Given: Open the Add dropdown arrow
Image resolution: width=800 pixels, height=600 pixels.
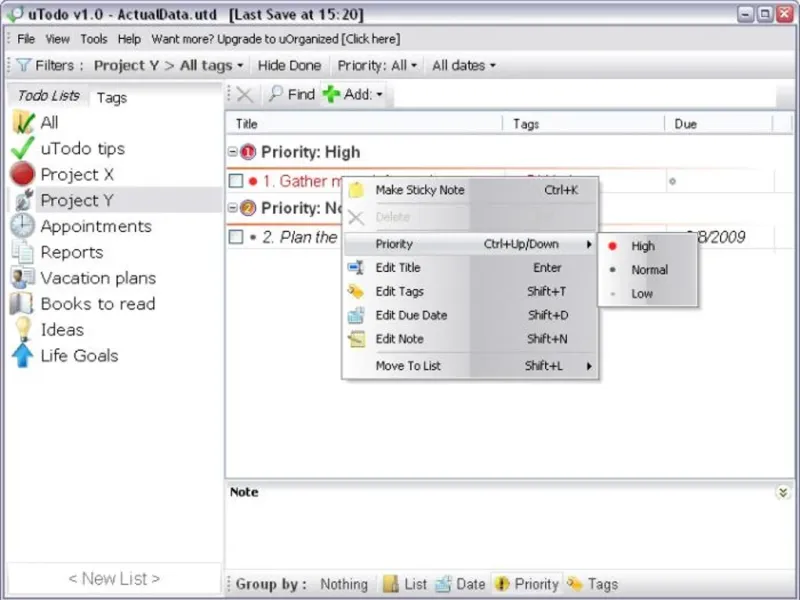Looking at the screenshot, I should [379, 95].
